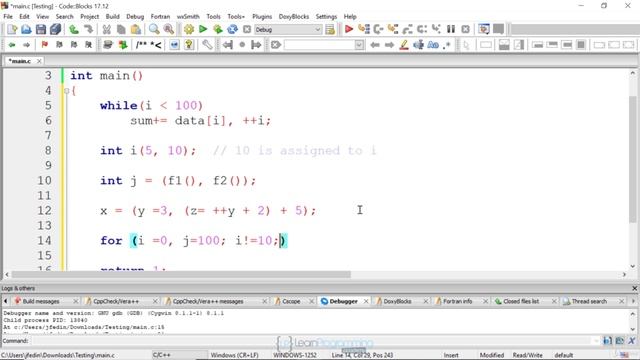
Task: Open the Debug menu
Action: [135, 16]
